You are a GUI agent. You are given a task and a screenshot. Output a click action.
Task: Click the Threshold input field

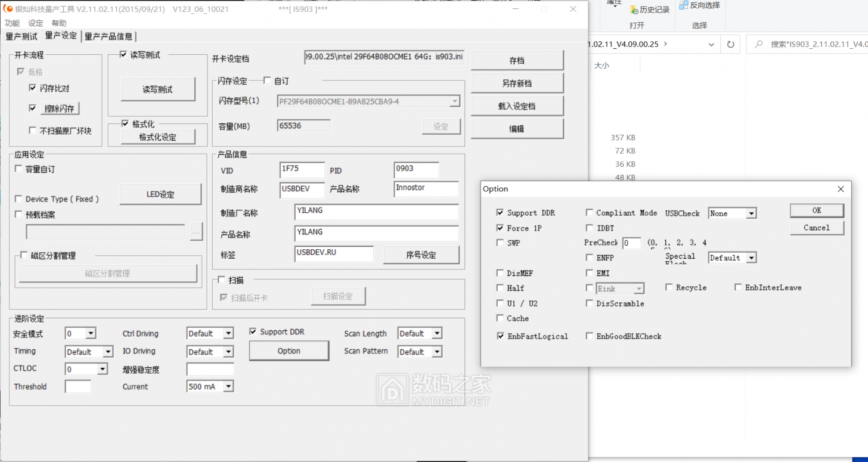pos(78,386)
